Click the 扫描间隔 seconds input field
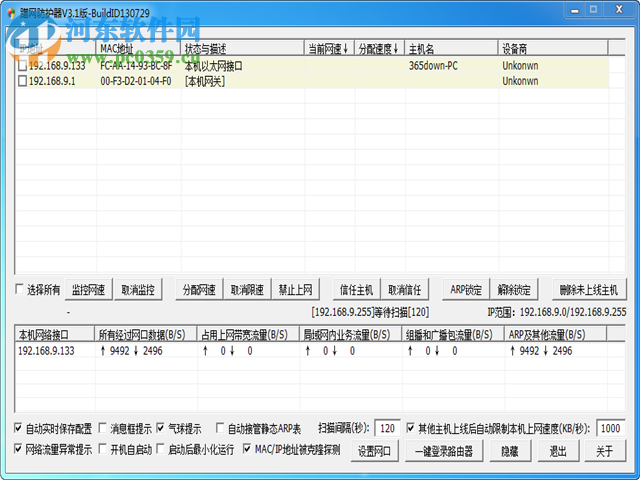This screenshot has height=480, width=640. 388,429
